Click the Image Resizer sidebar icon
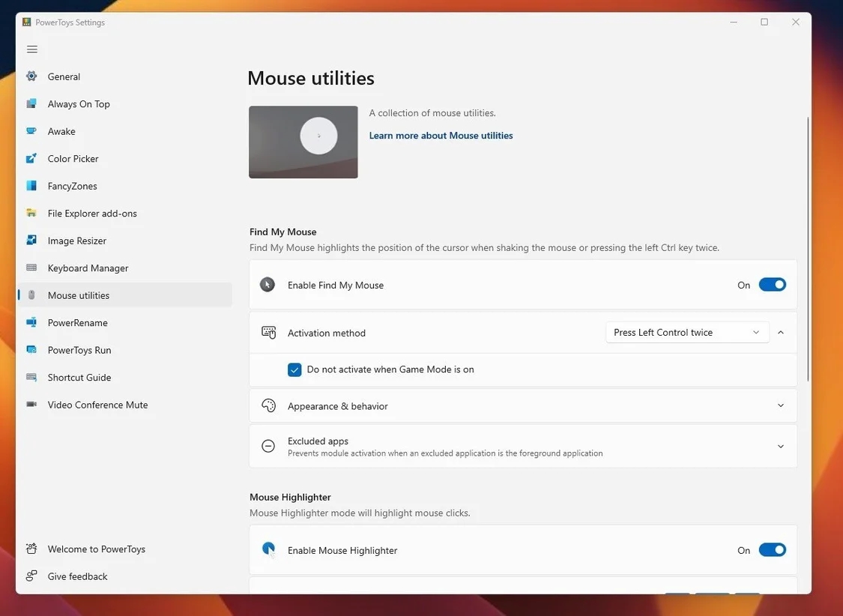Image resolution: width=843 pixels, height=616 pixels. (x=31, y=241)
